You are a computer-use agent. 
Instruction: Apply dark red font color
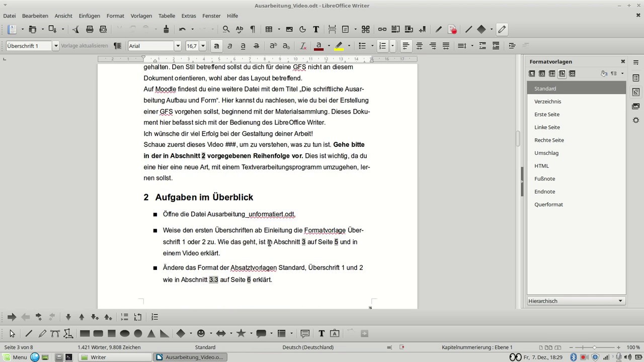tap(318, 46)
